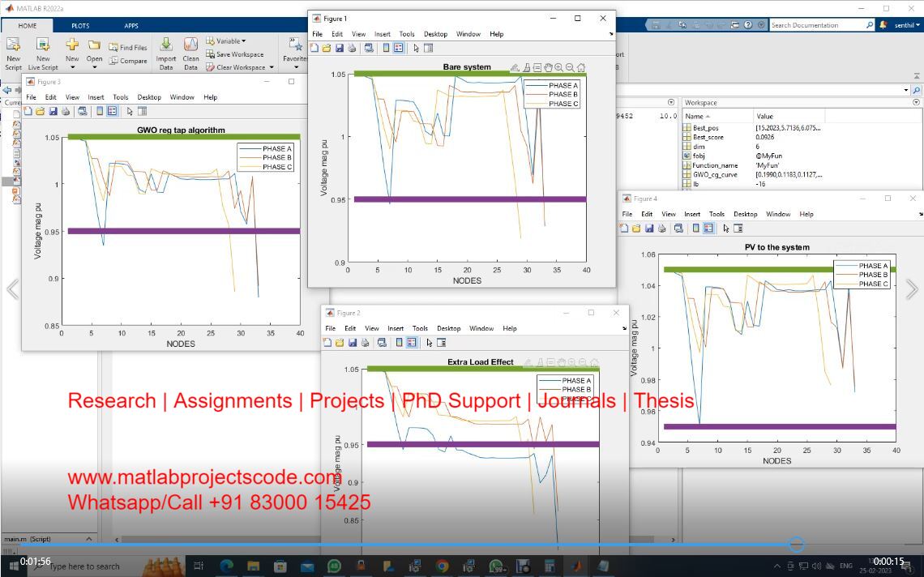Viewport: 924px width, 577px height.
Task: Open the Desktop menu in Figure 3
Action: pos(149,97)
